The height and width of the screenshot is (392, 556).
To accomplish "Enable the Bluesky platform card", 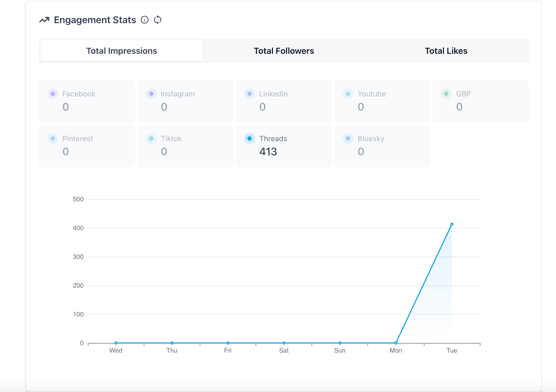I will click(x=382, y=146).
